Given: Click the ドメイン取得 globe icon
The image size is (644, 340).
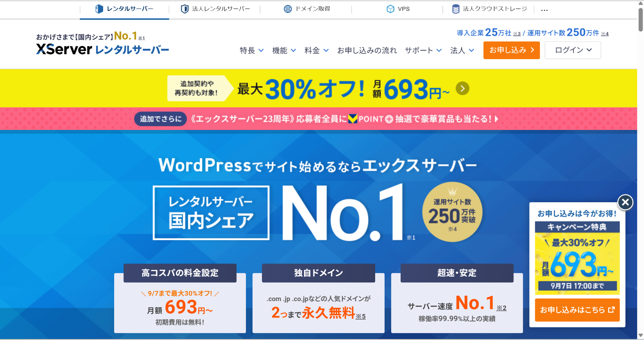Looking at the screenshot, I should [288, 9].
